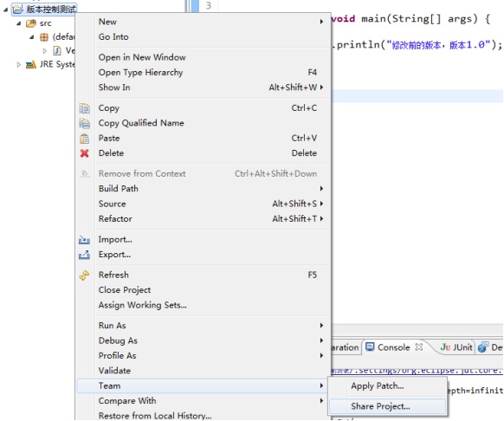Collapse the default package node
504x421 pixels.
point(32,37)
